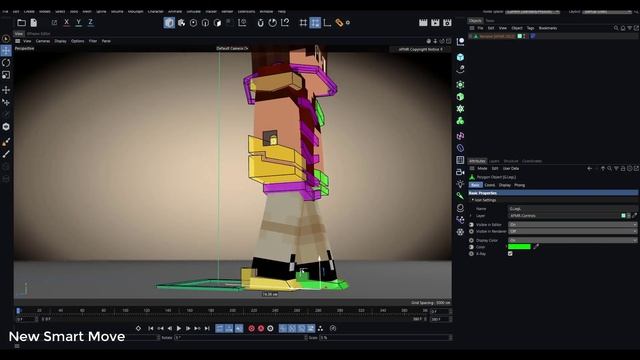
Task: Open viewport Display menu
Action: [60, 41]
